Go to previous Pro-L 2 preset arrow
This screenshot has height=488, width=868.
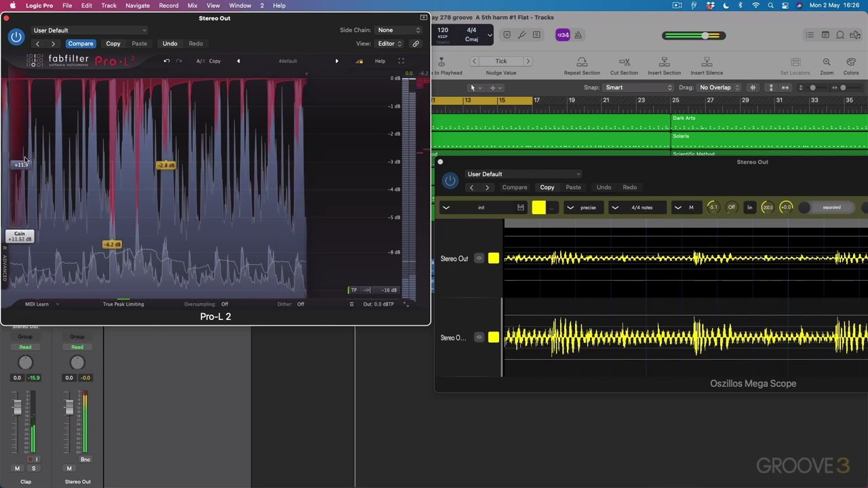(238, 61)
